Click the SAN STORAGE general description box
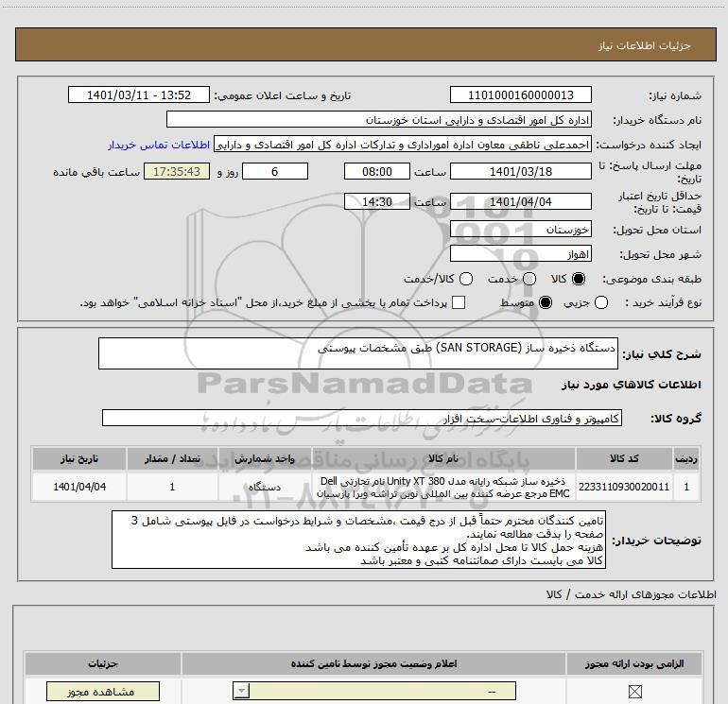Screen dimensions: 728x704 358,353
